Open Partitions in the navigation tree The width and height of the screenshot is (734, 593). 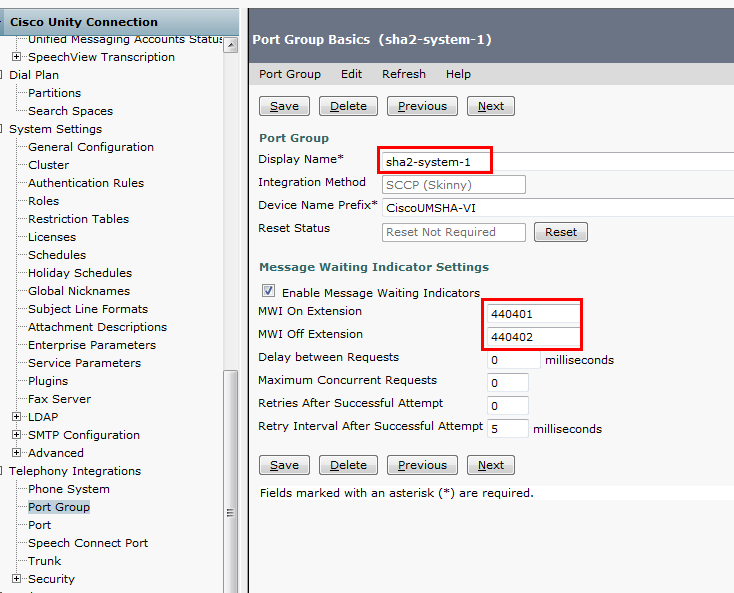[54, 93]
